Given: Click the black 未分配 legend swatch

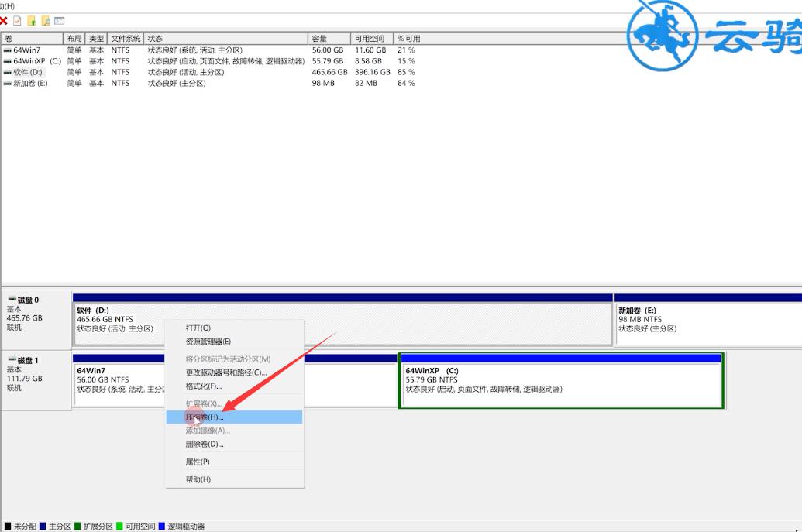Looking at the screenshot, I should (8, 527).
